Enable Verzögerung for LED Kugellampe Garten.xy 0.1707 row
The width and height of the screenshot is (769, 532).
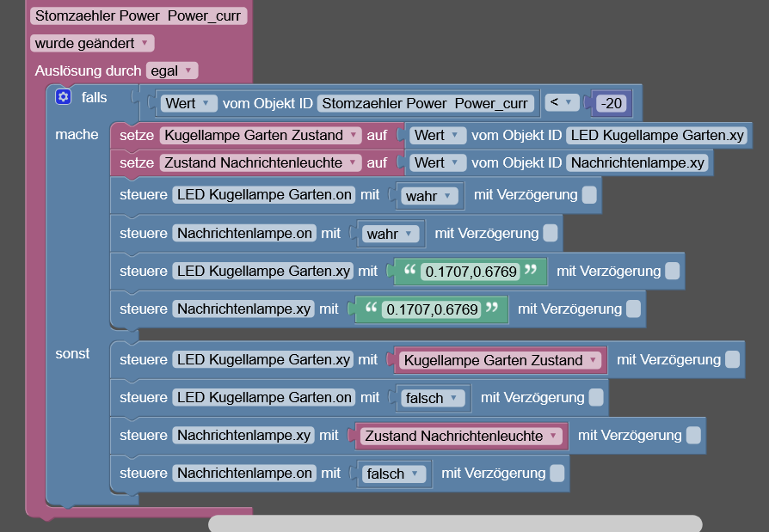[673, 271]
